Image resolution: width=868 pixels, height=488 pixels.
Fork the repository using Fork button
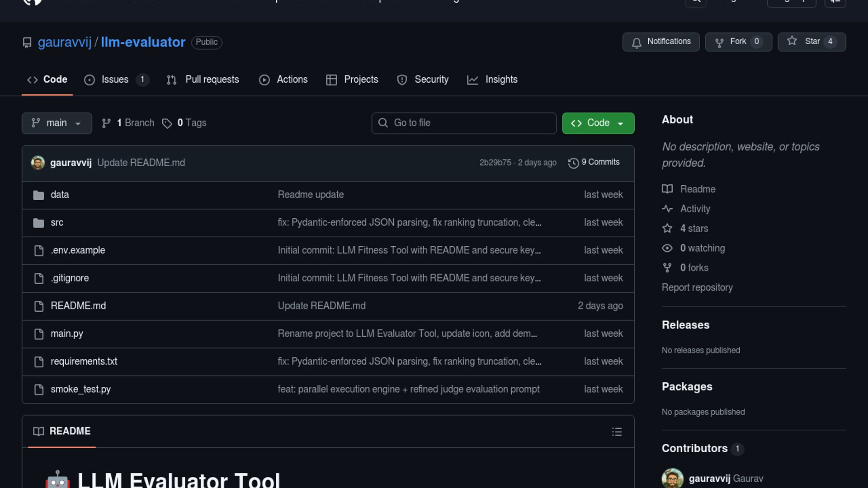tap(738, 42)
